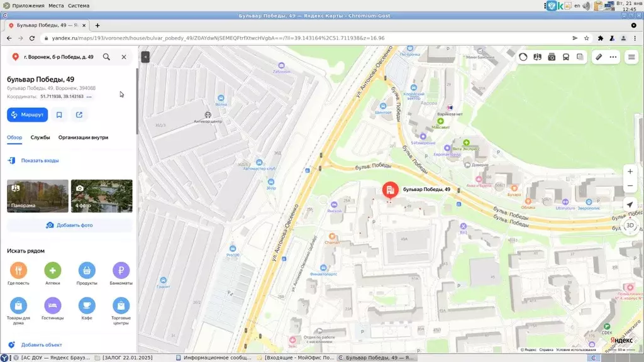This screenshot has width=644, height=362.
Task: Expand coordinates options three dots
Action: 89,97
